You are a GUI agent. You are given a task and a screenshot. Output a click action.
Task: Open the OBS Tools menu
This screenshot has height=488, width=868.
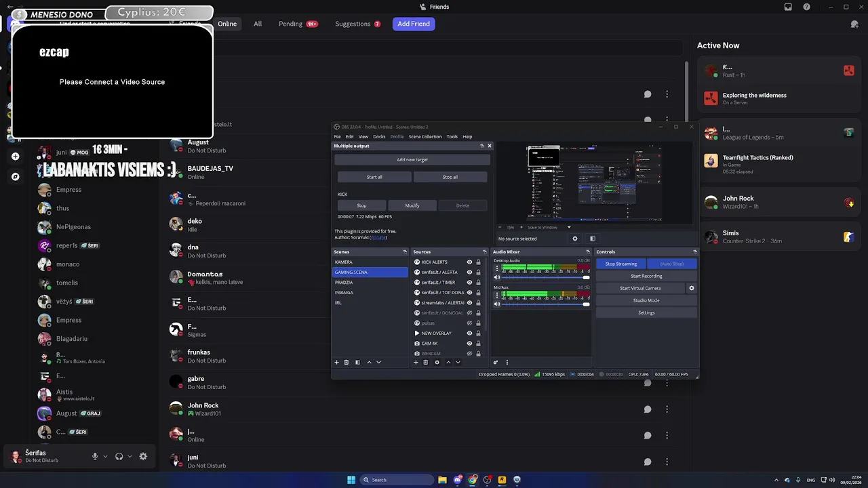[x=452, y=137]
